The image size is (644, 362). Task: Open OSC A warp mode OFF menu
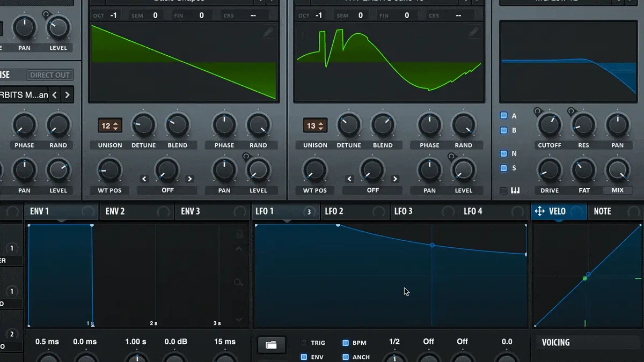(167, 190)
